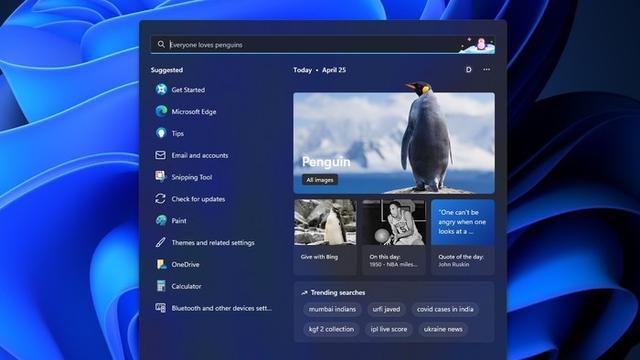The width and height of the screenshot is (640, 360).
Task: Open the OneDrive icon
Action: pos(161,264)
